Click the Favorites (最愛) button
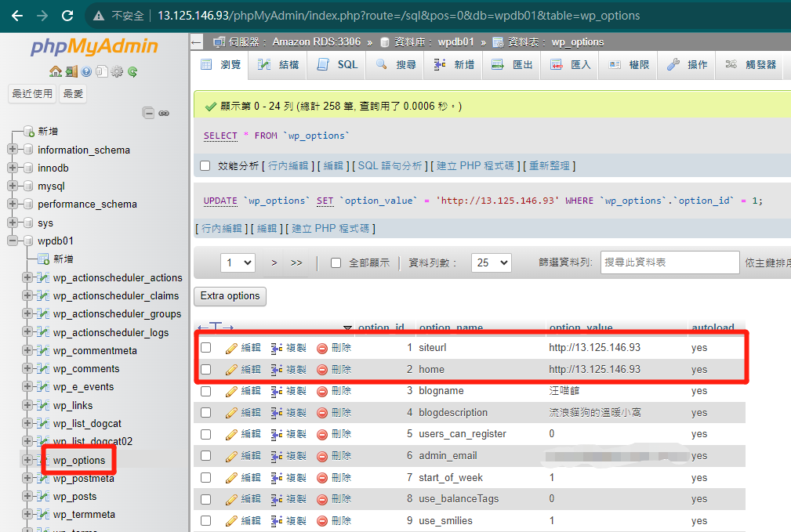This screenshot has width=791, height=532. [x=73, y=94]
